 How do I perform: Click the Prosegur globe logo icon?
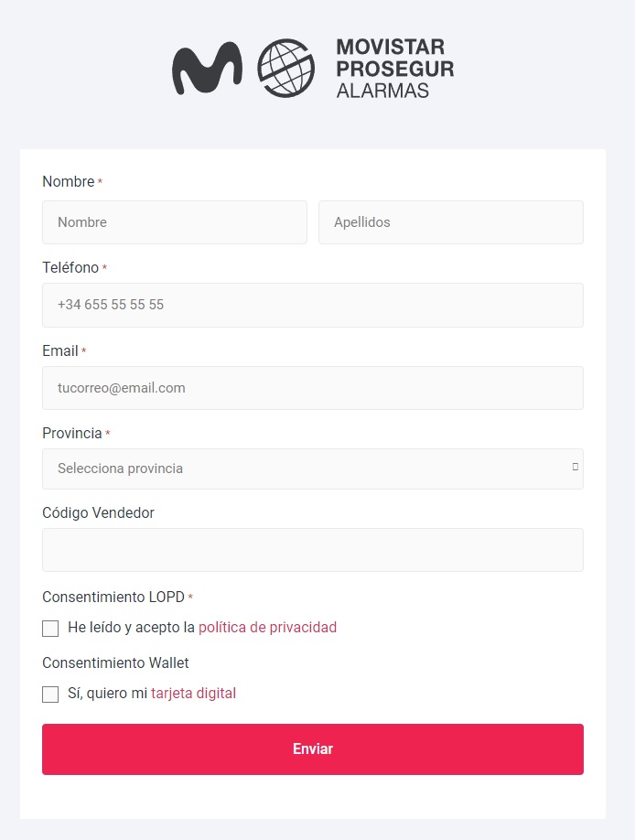click(285, 68)
